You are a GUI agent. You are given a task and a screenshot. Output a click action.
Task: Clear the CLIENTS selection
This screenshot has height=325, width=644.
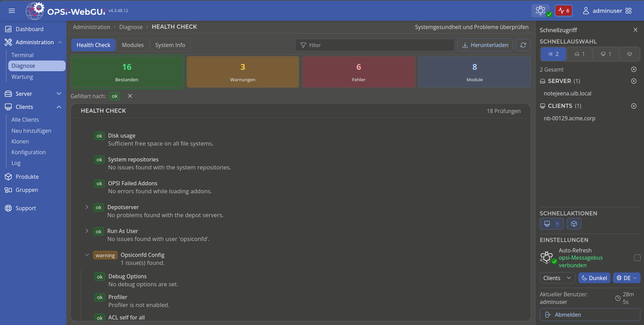tap(634, 106)
